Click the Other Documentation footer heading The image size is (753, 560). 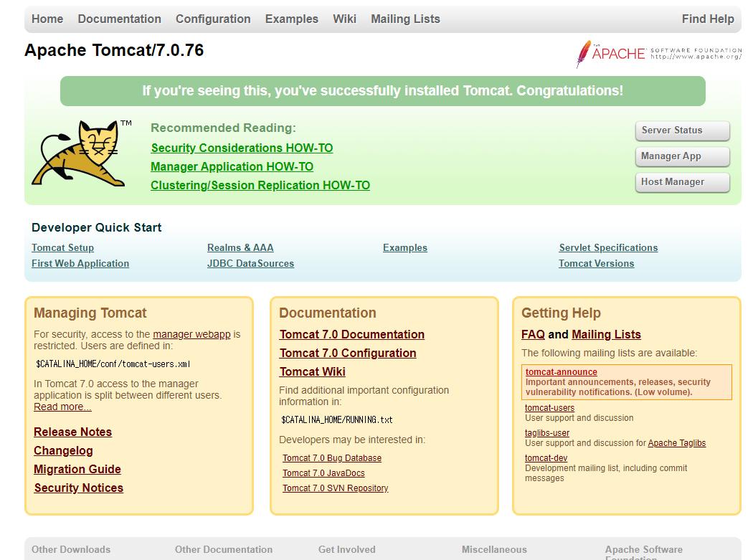(224, 549)
